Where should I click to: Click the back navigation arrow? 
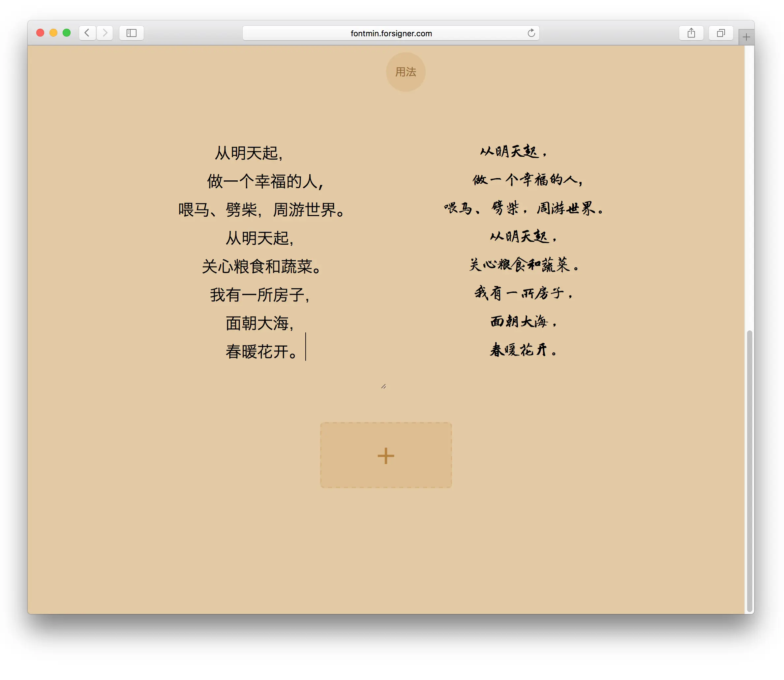[87, 33]
